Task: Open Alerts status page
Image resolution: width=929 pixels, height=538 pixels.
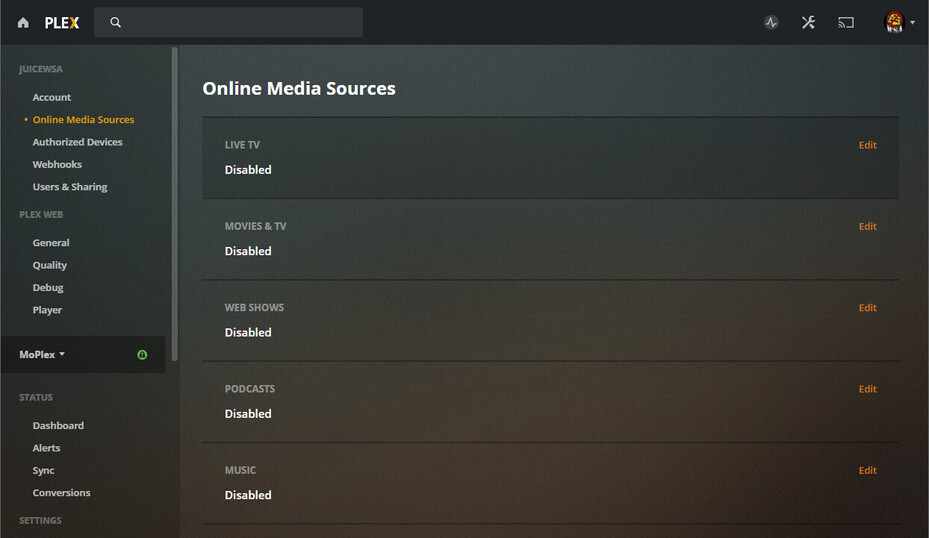Action: (x=46, y=448)
